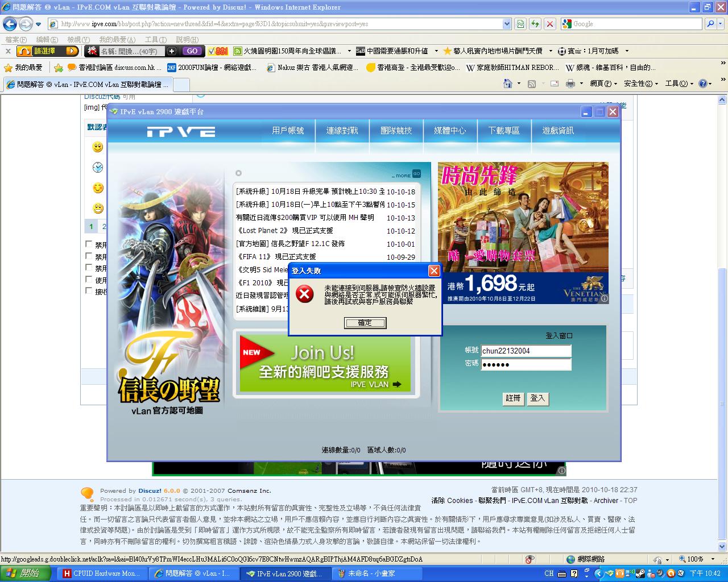
Task: Open the 編輯(E) Edit menu
Action: [x=47, y=39]
